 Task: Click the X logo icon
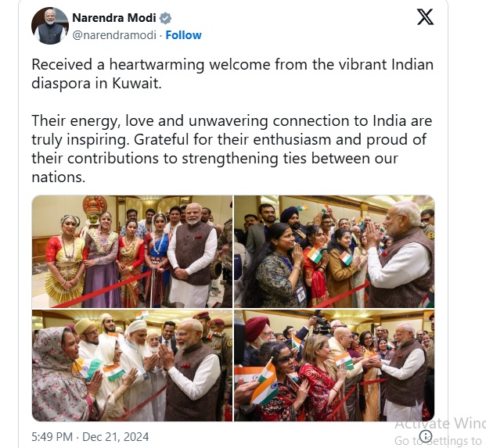425,16
